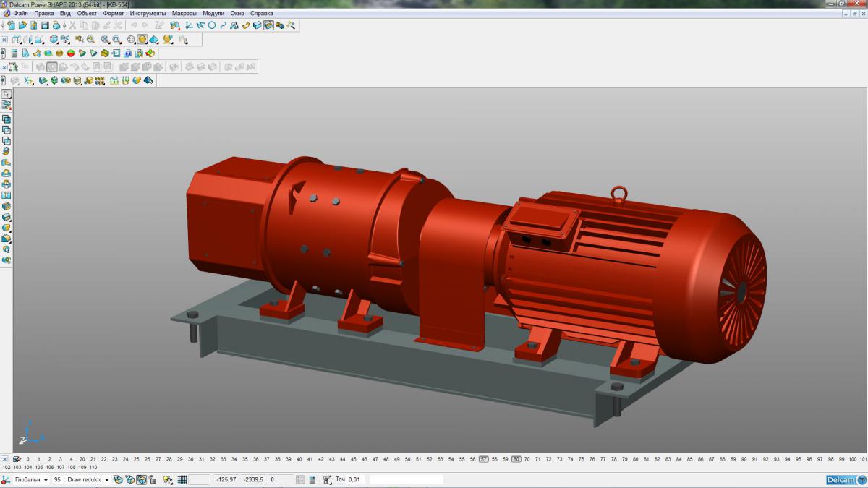
Task: Open the Модули menu
Action: pos(213,13)
